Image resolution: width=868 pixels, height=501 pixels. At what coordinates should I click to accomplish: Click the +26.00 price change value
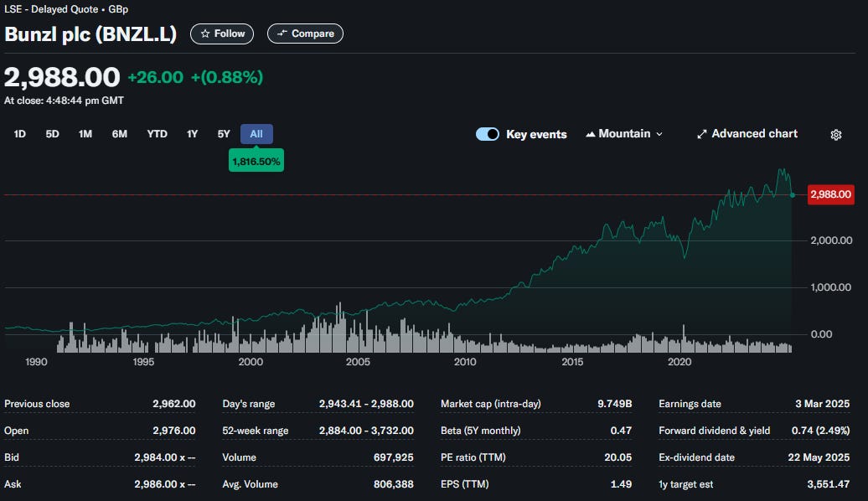tap(156, 77)
